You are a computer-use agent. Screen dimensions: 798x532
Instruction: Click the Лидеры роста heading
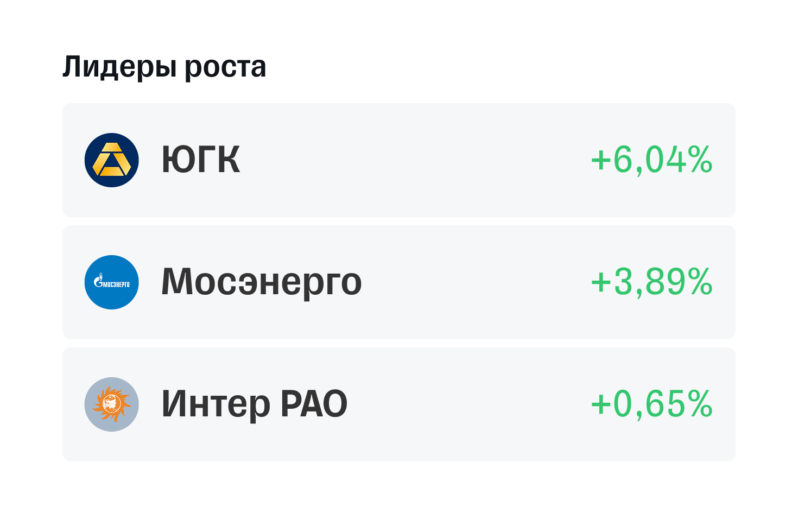(164, 67)
